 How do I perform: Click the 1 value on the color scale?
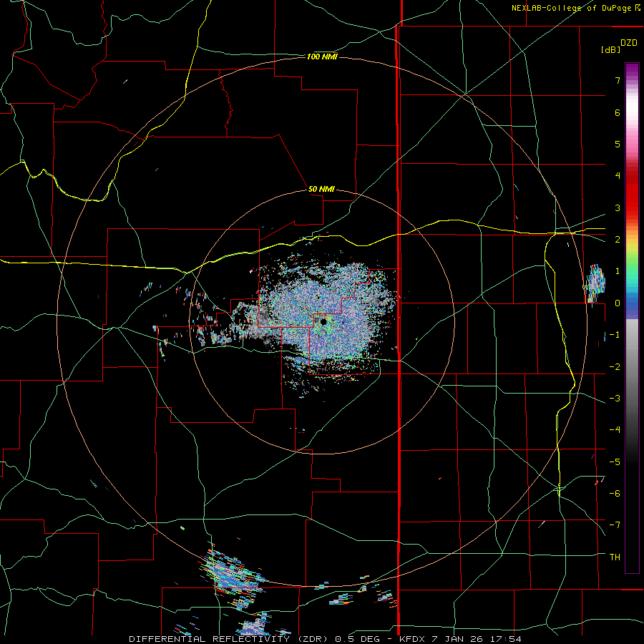tap(618, 271)
